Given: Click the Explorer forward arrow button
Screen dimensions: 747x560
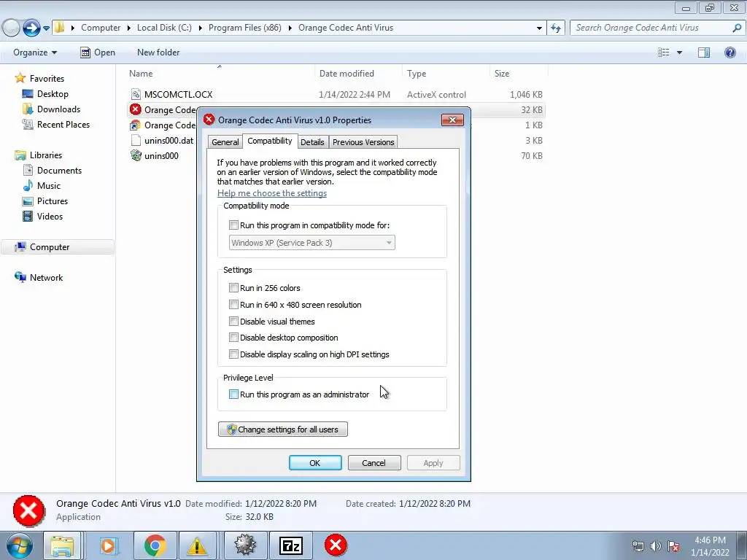Looking at the screenshot, I should tap(31, 28).
